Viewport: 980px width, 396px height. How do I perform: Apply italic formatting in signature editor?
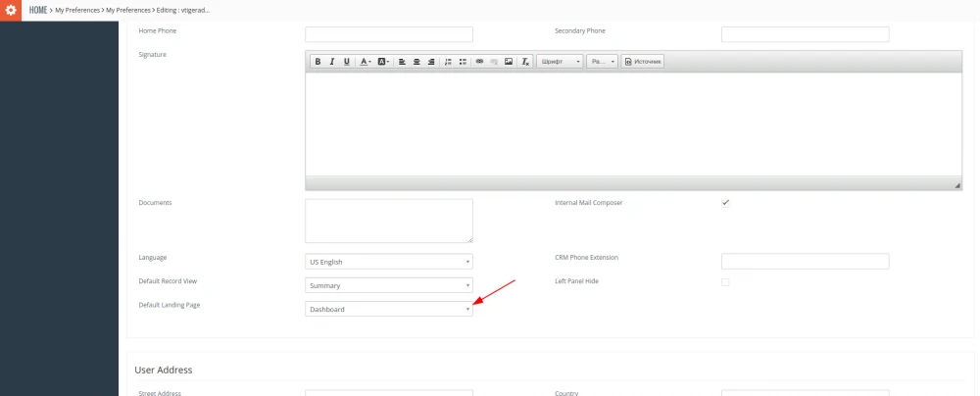332,62
